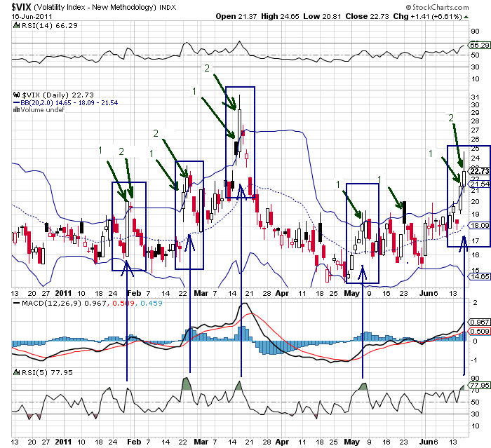Click the 26 label on the price axis
The width and height of the screenshot is (491, 448).
pos(475,139)
